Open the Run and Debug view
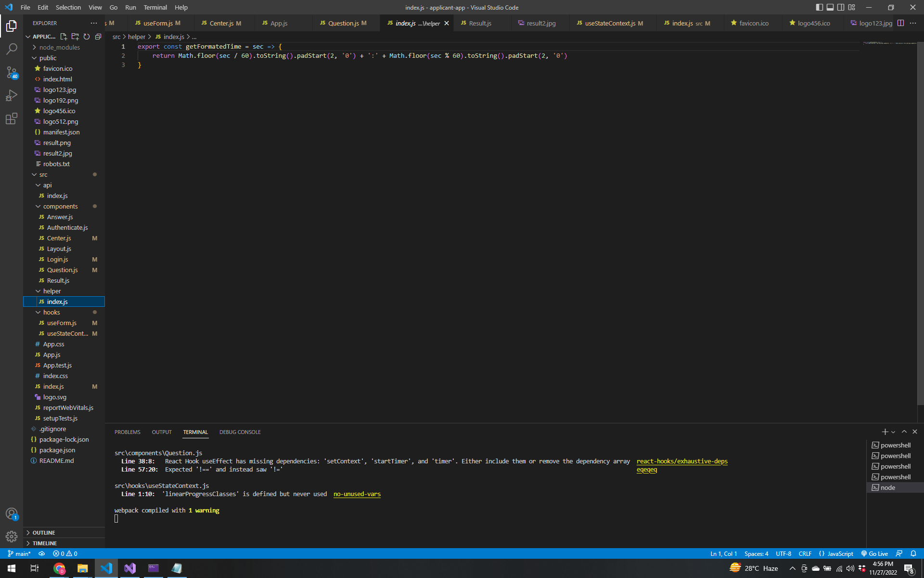This screenshot has width=924, height=578. (x=12, y=95)
